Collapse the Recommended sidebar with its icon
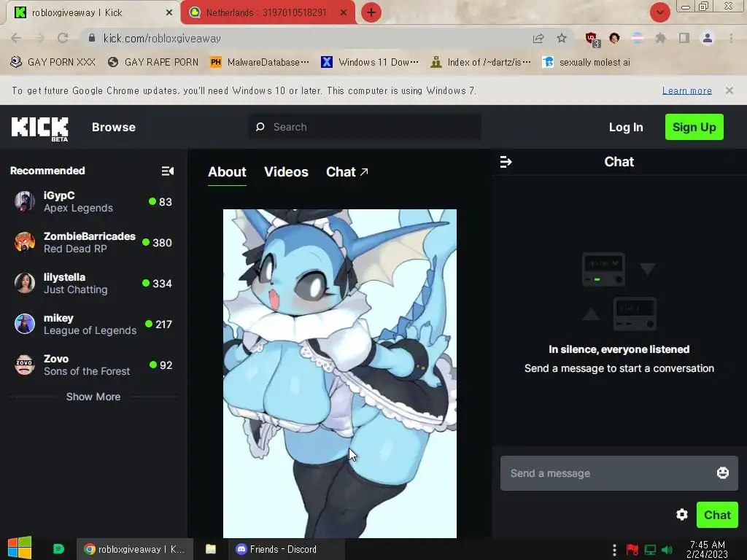 click(x=167, y=171)
